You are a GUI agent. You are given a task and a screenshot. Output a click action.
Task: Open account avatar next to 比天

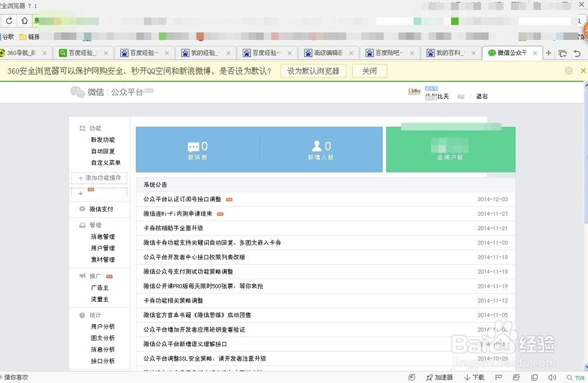(x=414, y=92)
